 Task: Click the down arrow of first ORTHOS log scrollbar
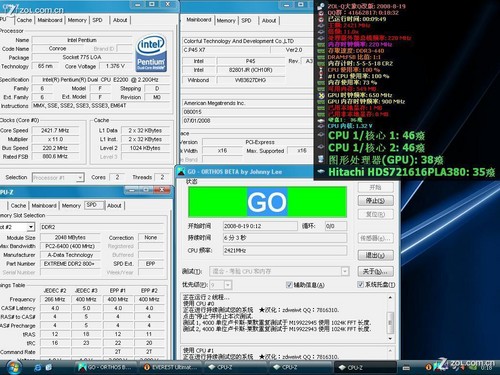390,339
